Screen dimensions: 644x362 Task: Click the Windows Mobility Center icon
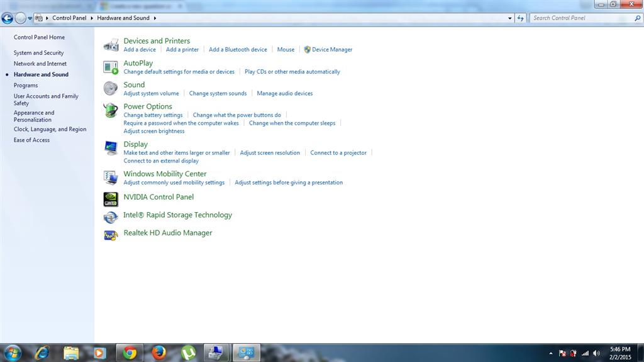click(111, 178)
